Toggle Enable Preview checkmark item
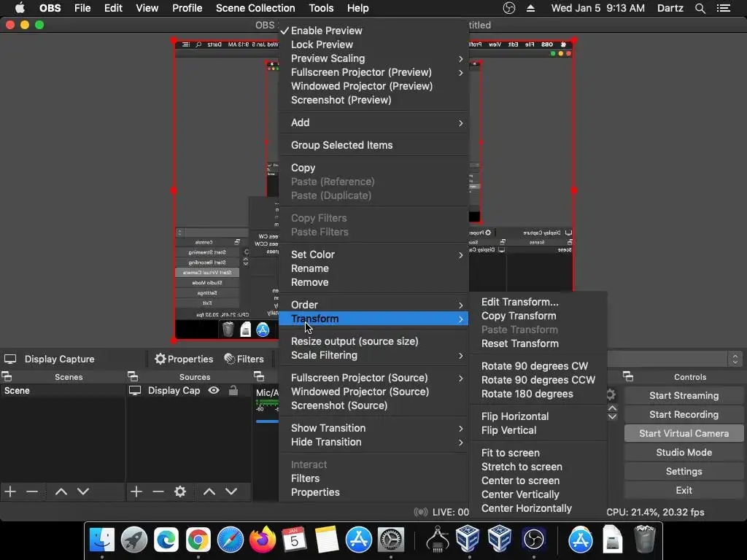Image resolution: width=747 pixels, height=560 pixels. pyautogui.click(x=373, y=31)
